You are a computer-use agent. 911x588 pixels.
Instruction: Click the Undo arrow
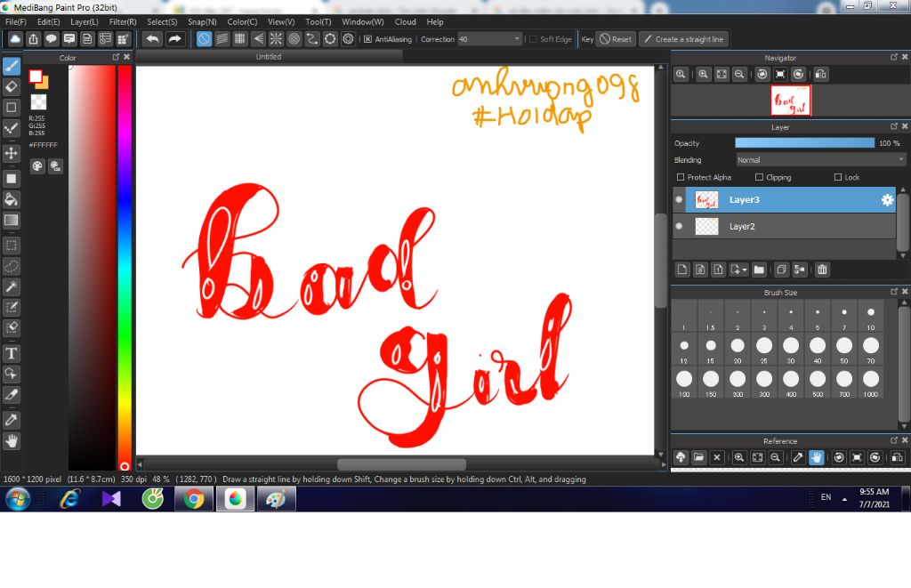[153, 39]
